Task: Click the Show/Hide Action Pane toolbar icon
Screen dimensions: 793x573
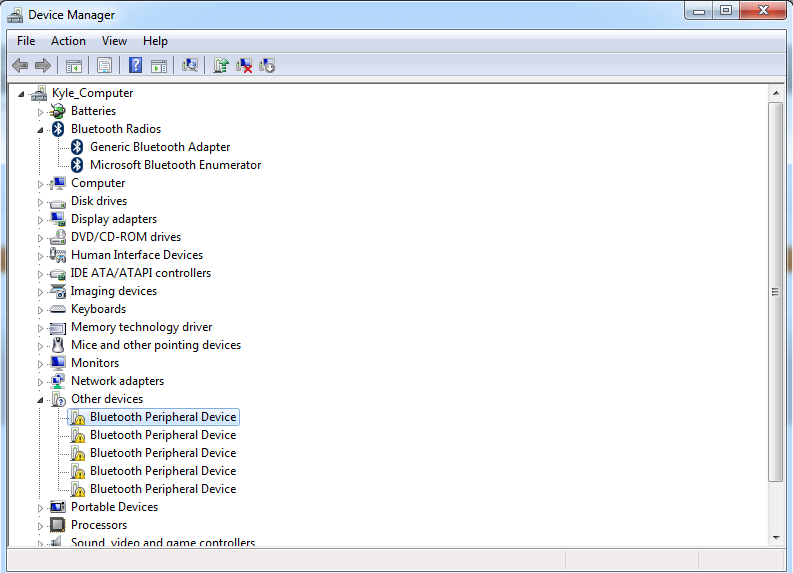Action: click(159, 66)
